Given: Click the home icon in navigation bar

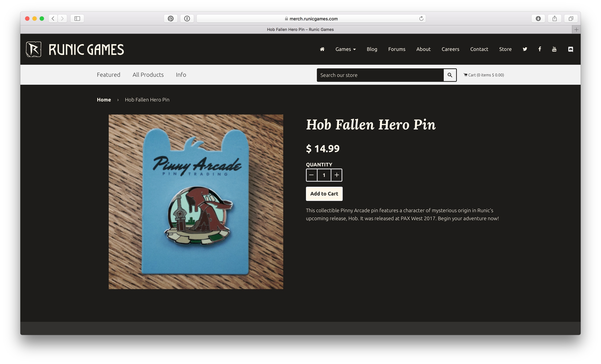Looking at the screenshot, I should click(322, 49).
